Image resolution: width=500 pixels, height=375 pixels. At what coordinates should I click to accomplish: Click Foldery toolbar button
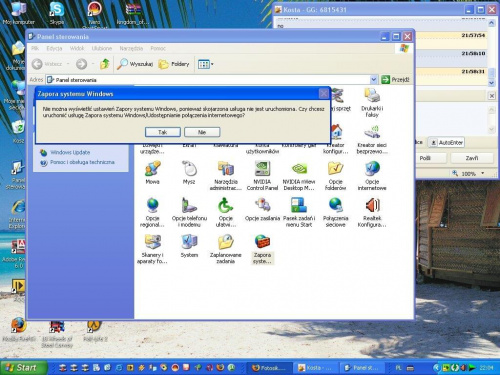click(174, 64)
